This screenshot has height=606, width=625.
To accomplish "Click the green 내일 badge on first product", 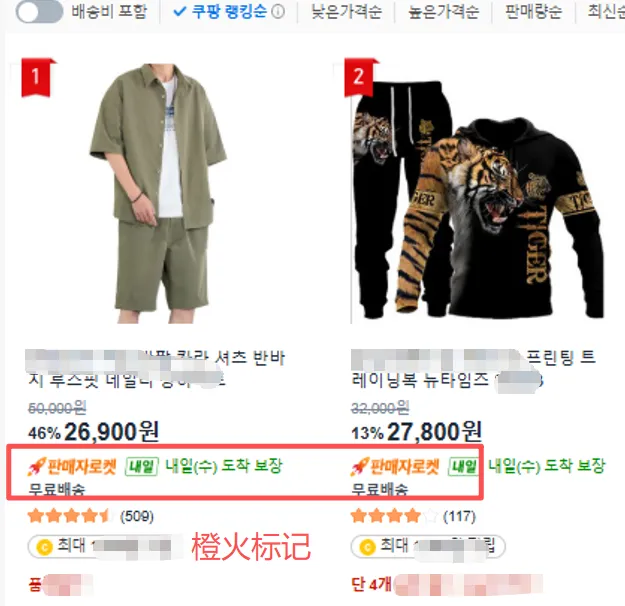I will [142, 466].
